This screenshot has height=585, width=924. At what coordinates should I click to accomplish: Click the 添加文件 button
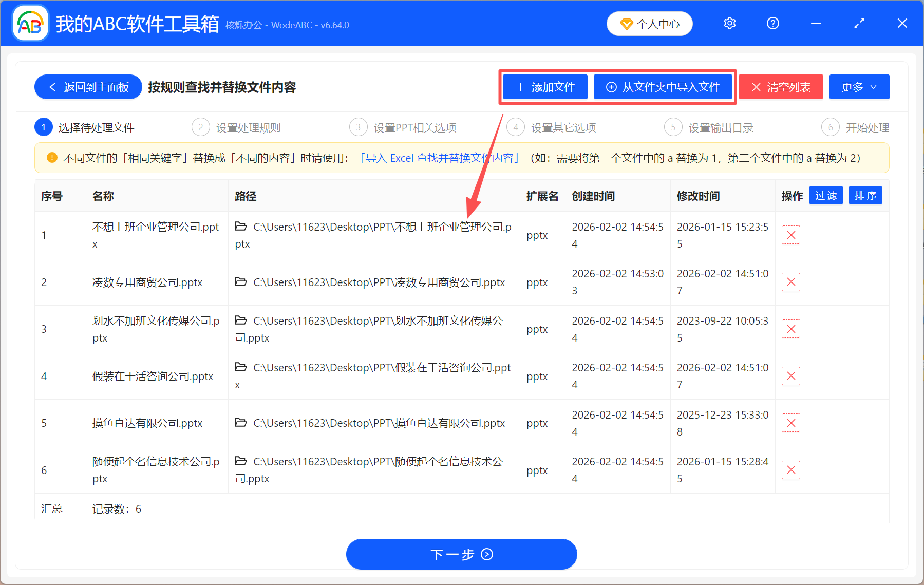point(544,87)
